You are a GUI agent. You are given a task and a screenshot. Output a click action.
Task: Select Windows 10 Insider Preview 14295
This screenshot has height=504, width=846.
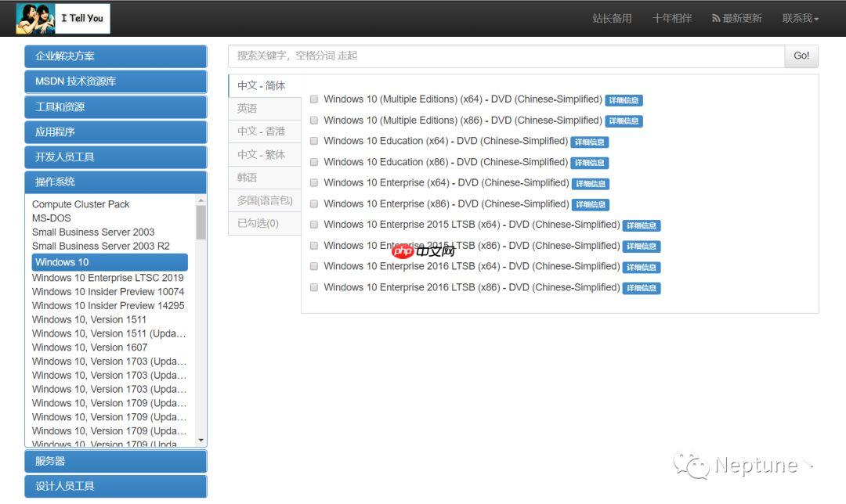click(x=108, y=306)
